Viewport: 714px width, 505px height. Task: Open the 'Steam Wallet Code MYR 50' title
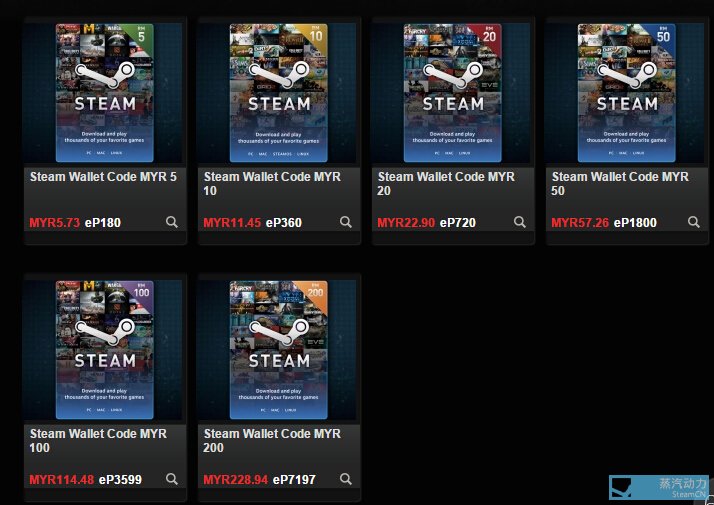click(620, 183)
